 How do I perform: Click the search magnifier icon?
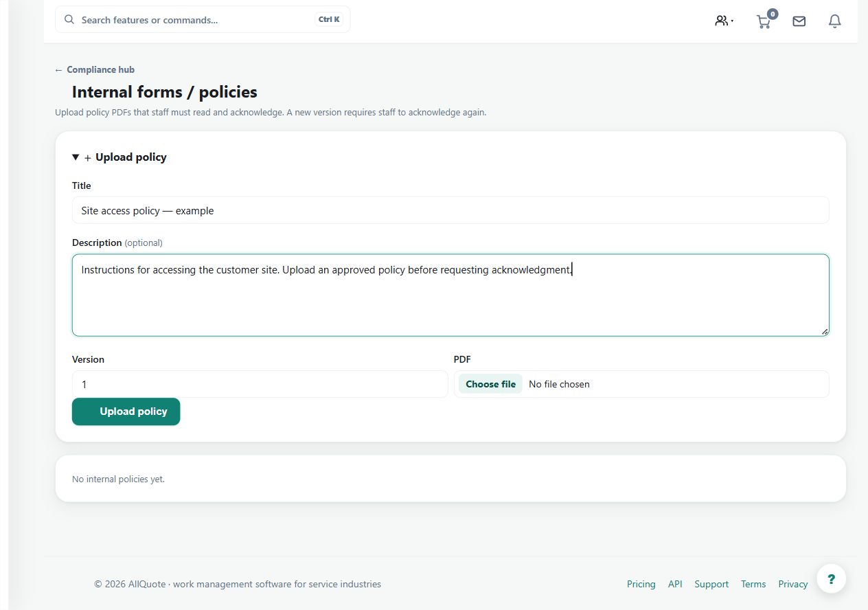point(69,19)
